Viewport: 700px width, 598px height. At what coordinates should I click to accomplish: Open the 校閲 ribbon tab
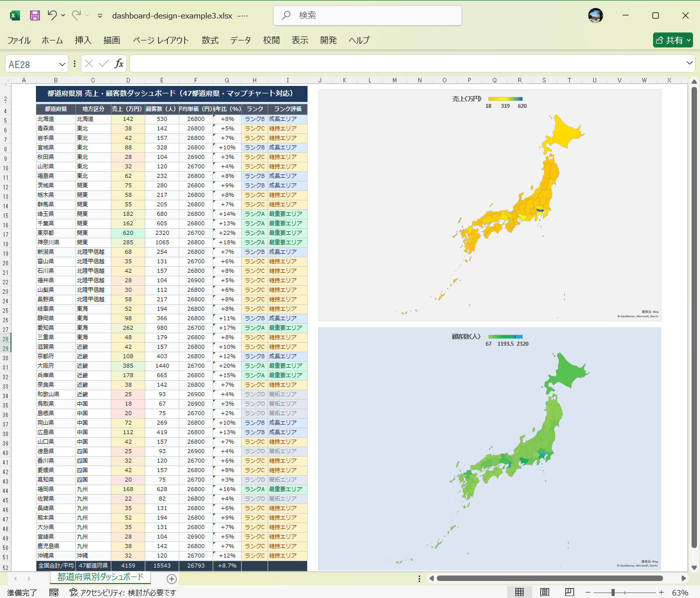point(272,40)
